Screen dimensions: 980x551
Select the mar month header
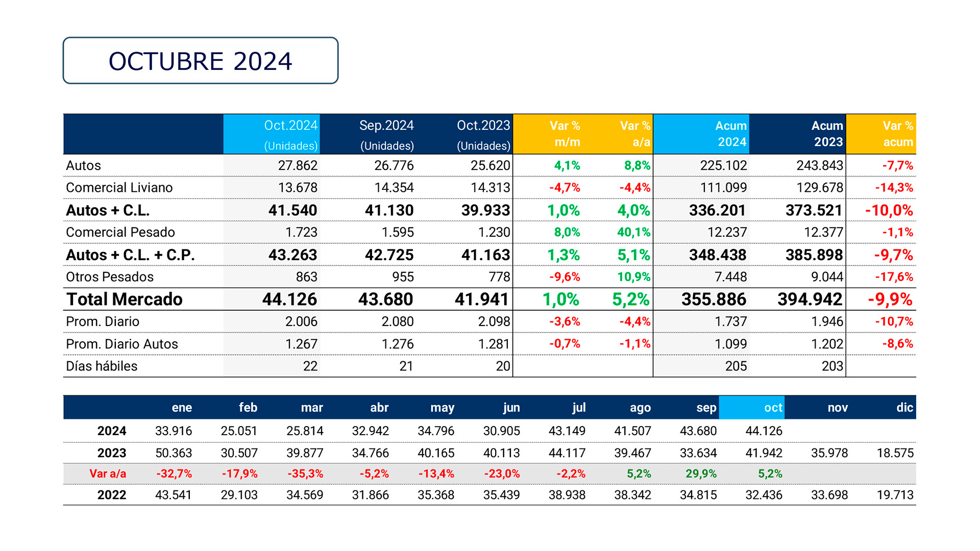312,408
